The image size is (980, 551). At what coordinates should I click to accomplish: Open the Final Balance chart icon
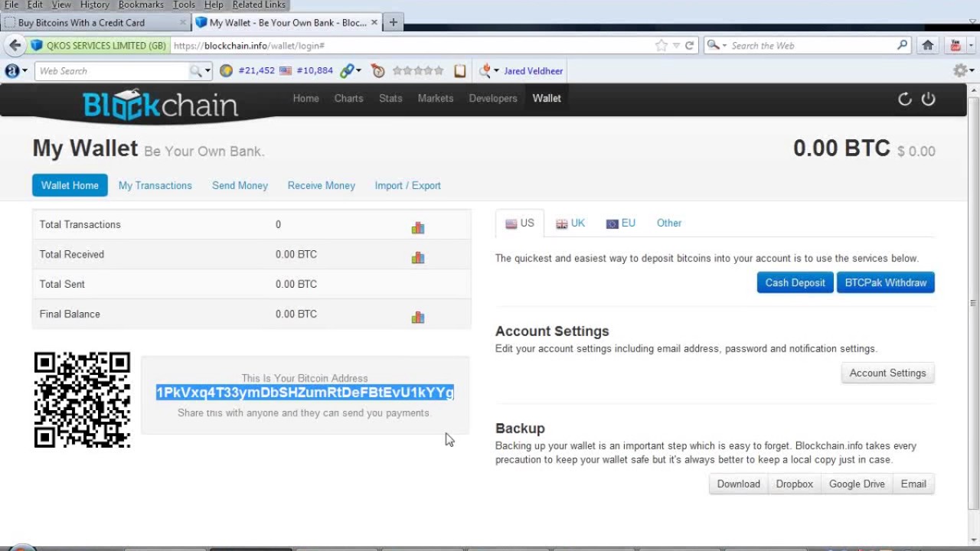pyautogui.click(x=418, y=317)
